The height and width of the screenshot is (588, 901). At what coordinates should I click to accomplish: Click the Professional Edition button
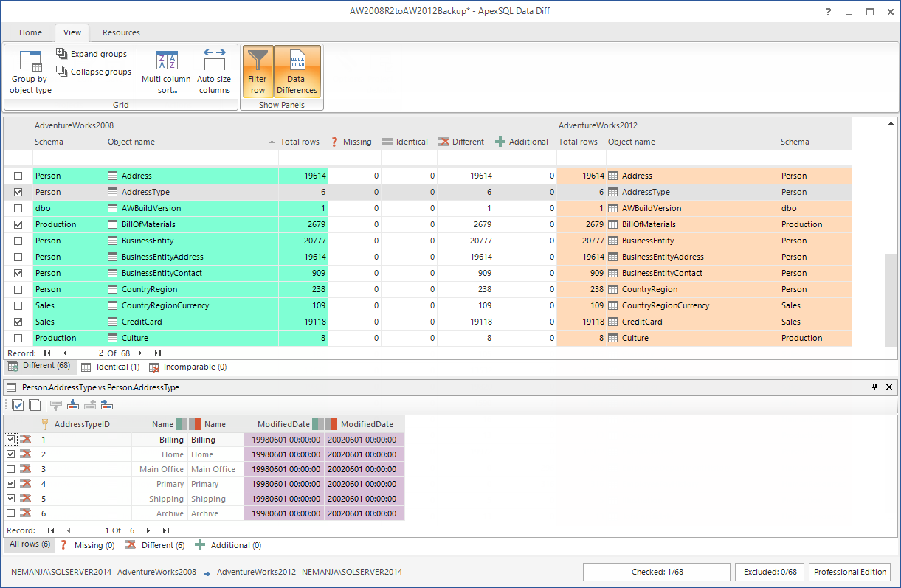click(850, 572)
